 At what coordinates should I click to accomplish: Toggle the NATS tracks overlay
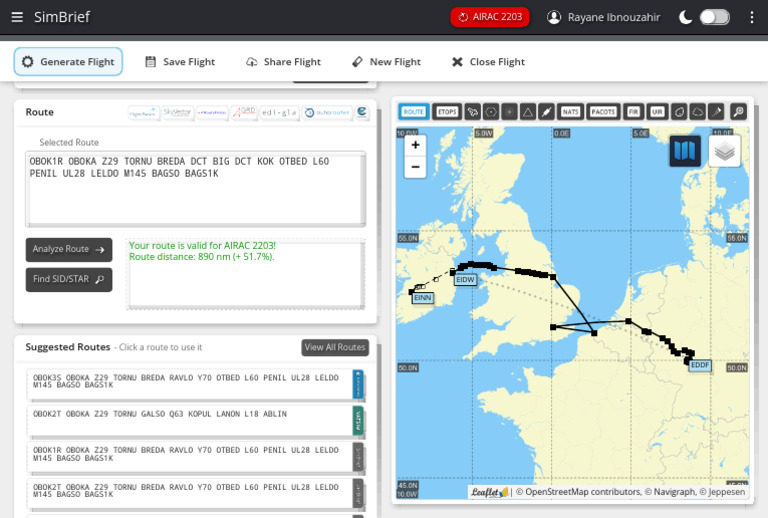[571, 111]
